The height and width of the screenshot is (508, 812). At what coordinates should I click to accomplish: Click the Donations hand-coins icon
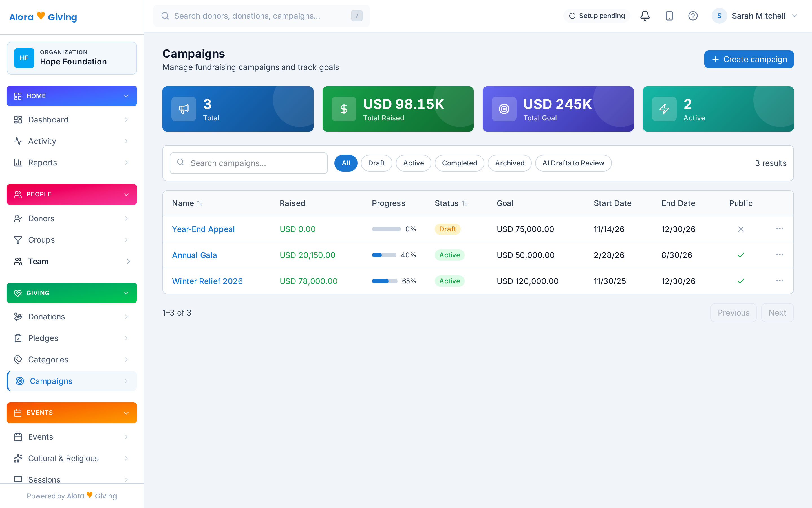tap(18, 316)
